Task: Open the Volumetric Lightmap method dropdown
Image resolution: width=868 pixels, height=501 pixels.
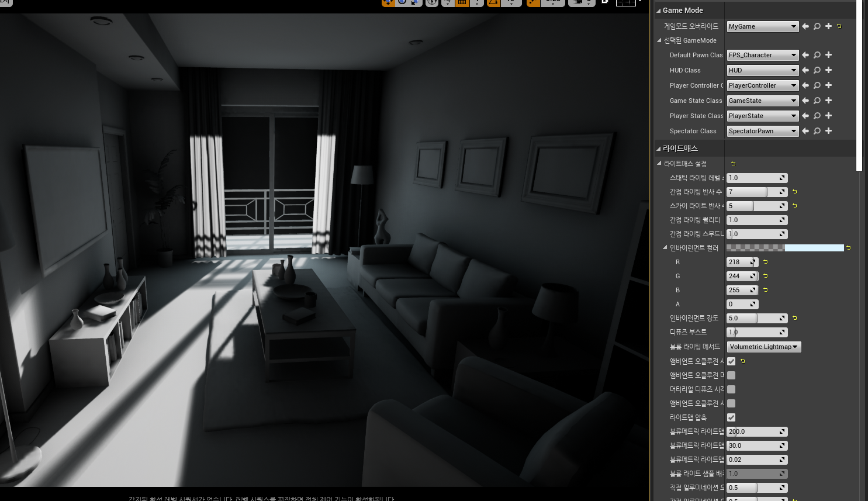Action: coord(764,347)
